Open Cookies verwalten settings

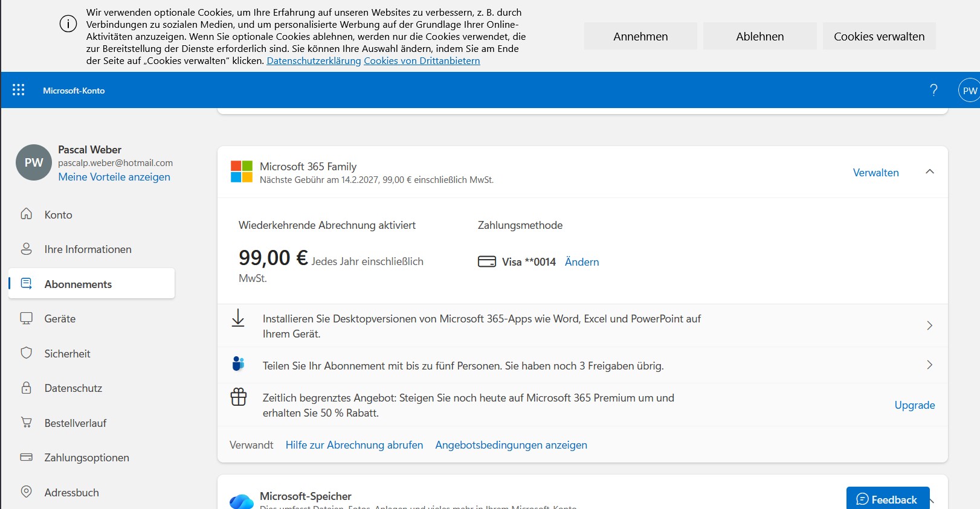click(879, 36)
